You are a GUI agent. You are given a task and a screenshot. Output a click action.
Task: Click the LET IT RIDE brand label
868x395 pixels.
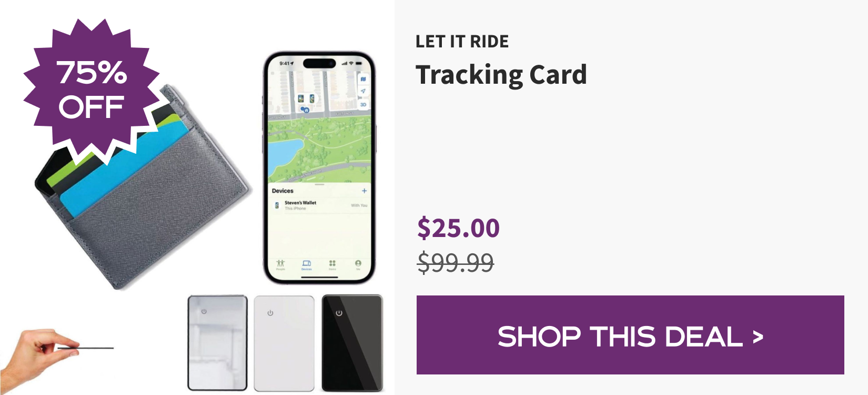462,41
